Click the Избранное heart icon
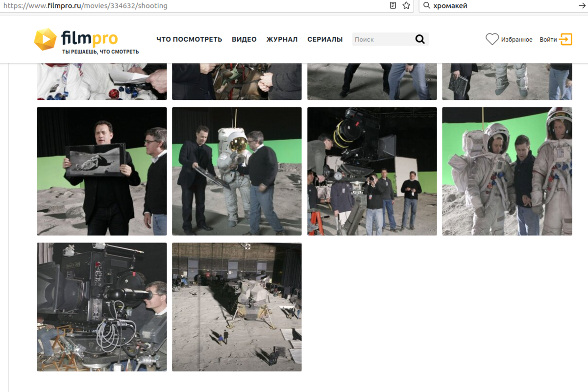This screenshot has width=588, height=392. pyautogui.click(x=492, y=39)
